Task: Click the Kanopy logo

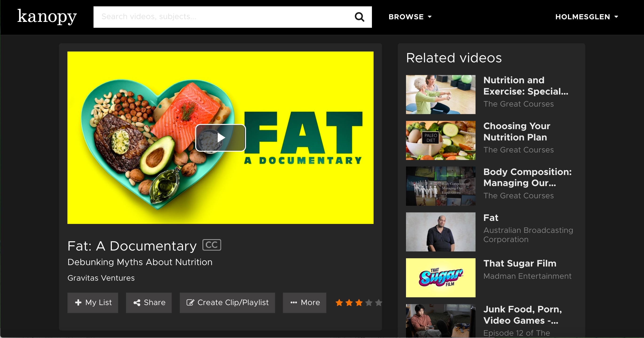Action: click(47, 17)
